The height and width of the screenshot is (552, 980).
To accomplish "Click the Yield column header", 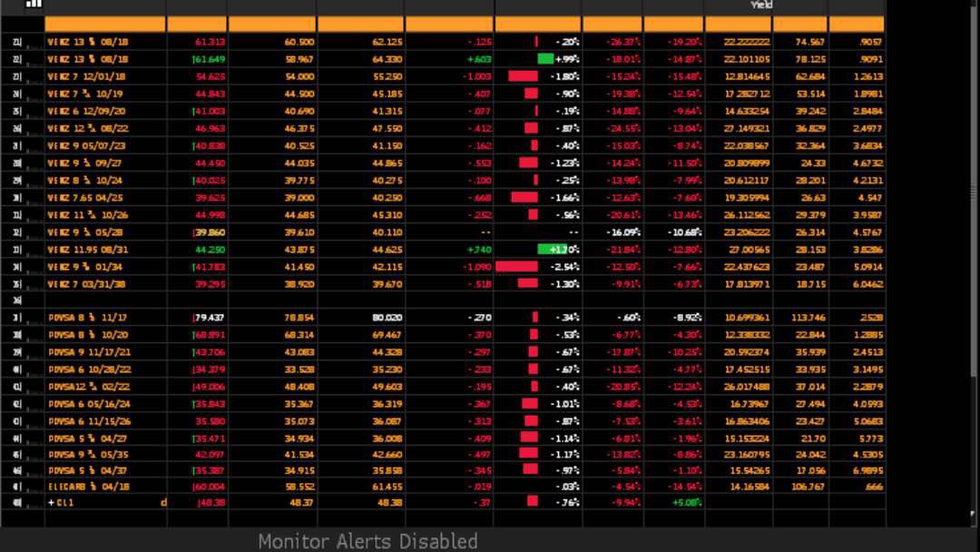I will click(x=761, y=5).
